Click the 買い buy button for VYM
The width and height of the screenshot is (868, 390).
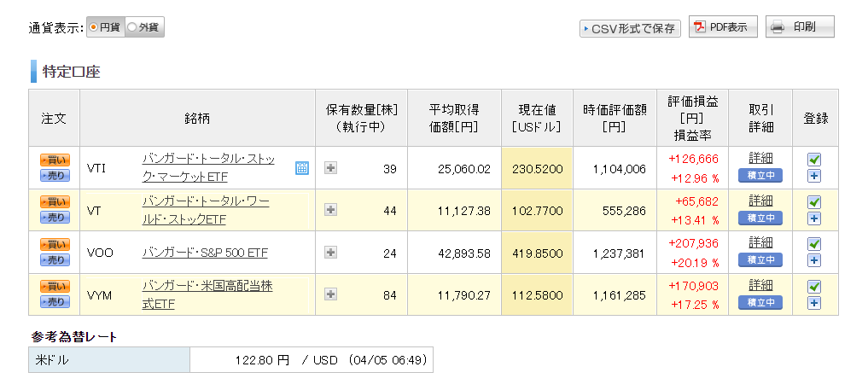coord(55,287)
